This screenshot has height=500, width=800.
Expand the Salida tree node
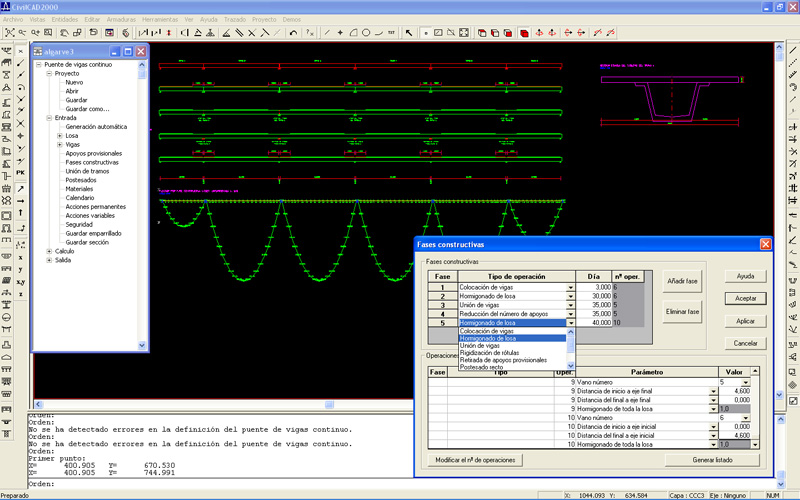pos(49,260)
